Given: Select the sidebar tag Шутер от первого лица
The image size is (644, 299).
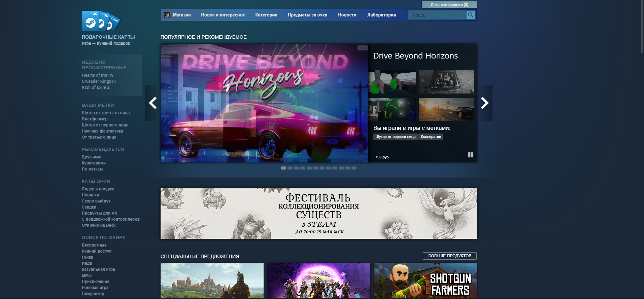Looking at the screenshot, I should pos(105,125).
